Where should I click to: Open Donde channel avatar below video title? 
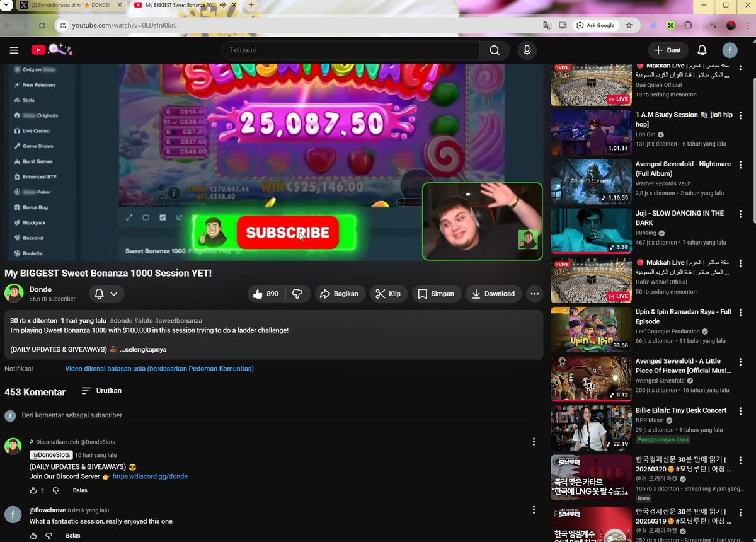[14, 293]
